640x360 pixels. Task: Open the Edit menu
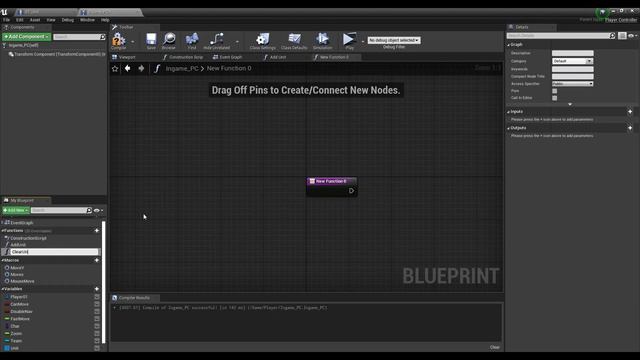click(x=20, y=20)
